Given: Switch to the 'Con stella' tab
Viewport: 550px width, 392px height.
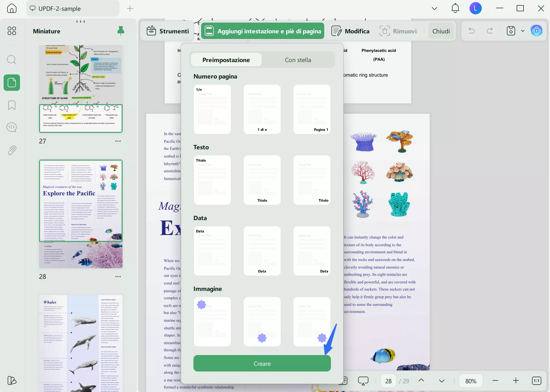Looking at the screenshot, I should 298,60.
